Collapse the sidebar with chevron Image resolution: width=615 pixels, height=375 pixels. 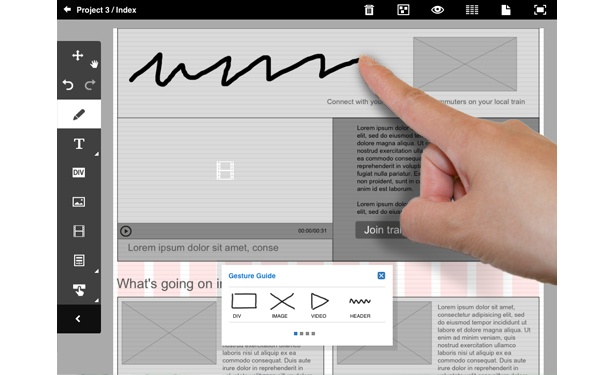coord(79,319)
